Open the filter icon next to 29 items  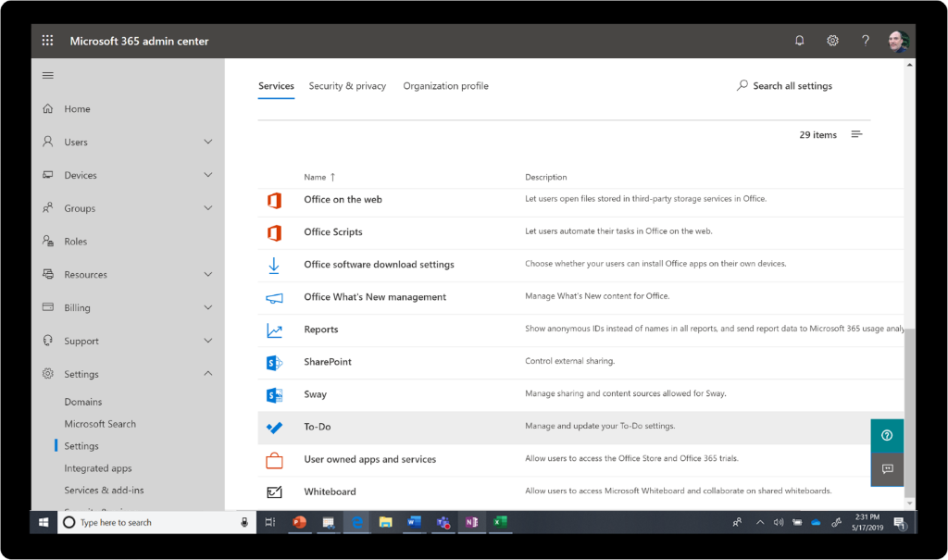(x=856, y=133)
